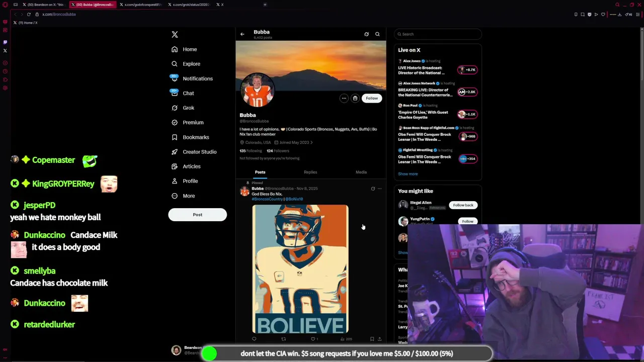Follow back Illegal Alien
644x362 pixels.
pyautogui.click(x=463, y=205)
